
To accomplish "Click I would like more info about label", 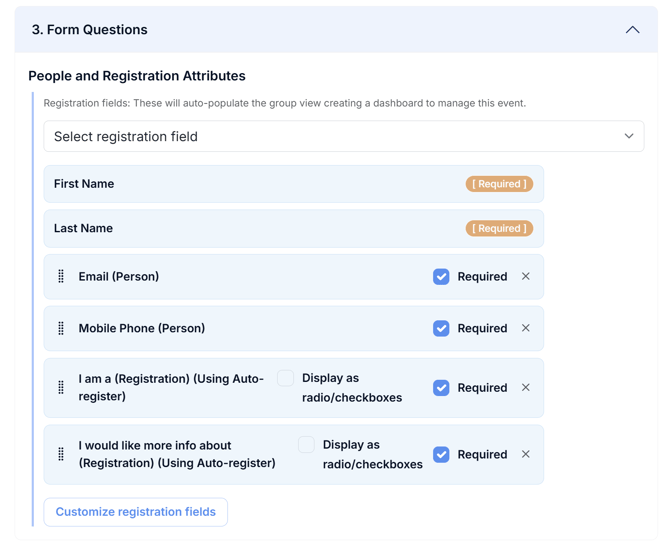I will (x=177, y=454).
